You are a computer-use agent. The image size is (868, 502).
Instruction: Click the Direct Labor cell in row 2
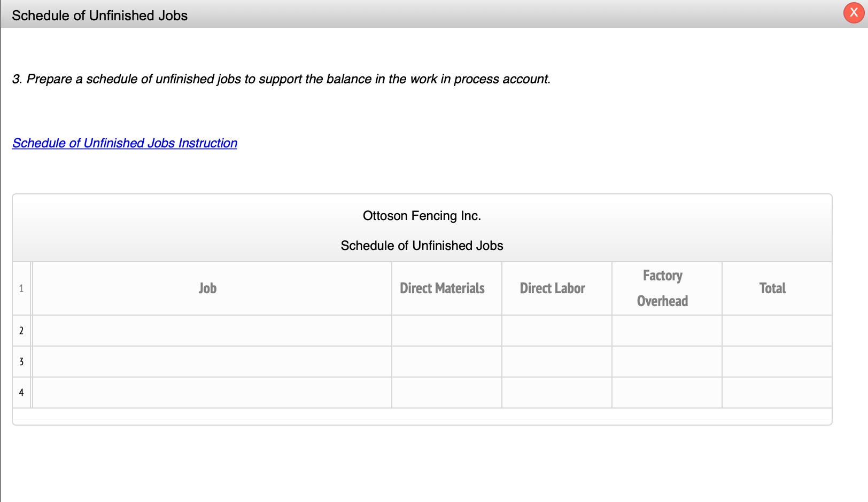click(x=556, y=331)
